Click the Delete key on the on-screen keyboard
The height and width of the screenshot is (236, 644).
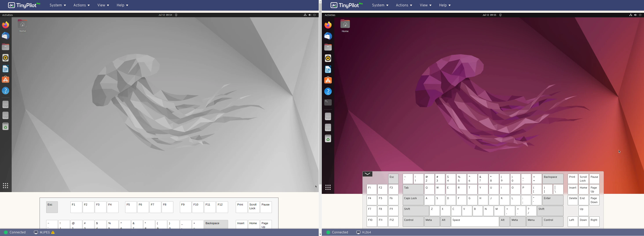coord(573,200)
